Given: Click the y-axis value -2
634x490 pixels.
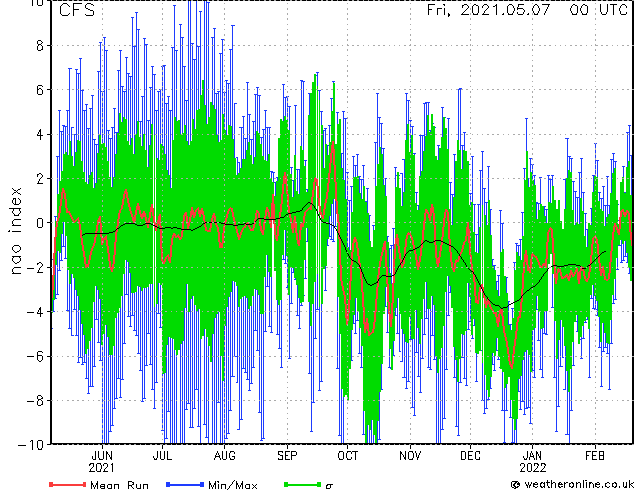Looking at the screenshot, I should pyautogui.click(x=35, y=267).
